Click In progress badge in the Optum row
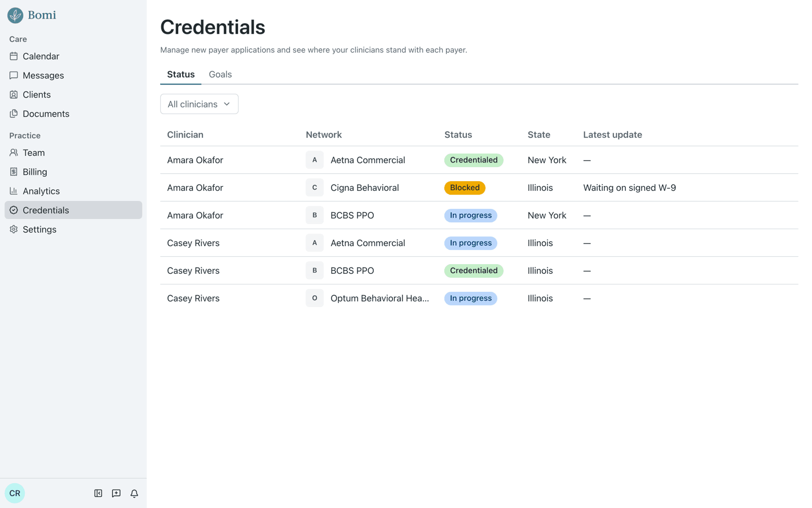Screen dimensions: 812x508 tap(471, 299)
